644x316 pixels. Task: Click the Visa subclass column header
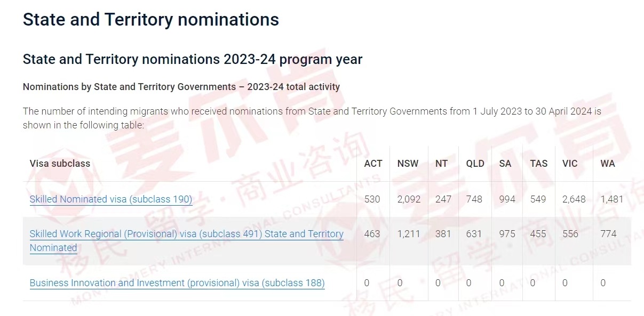point(60,164)
